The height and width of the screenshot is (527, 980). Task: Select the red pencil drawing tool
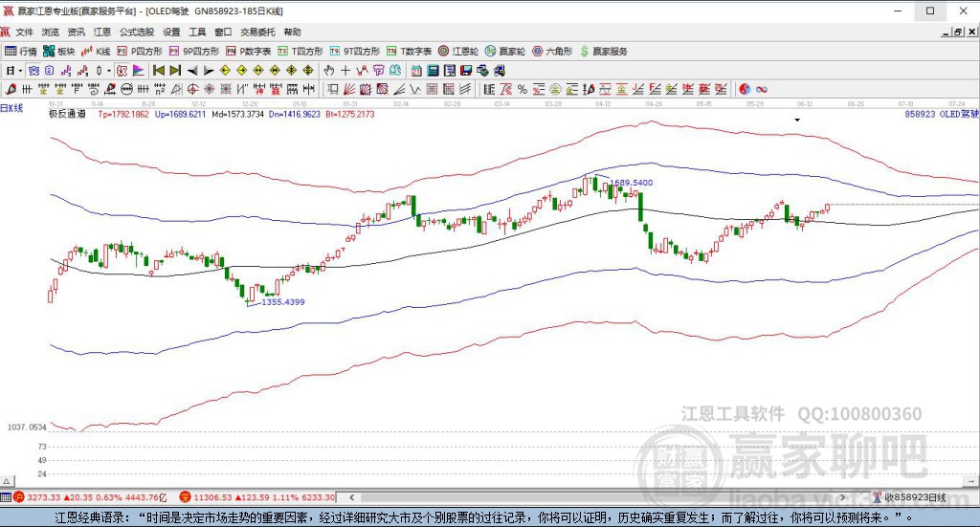(11, 89)
